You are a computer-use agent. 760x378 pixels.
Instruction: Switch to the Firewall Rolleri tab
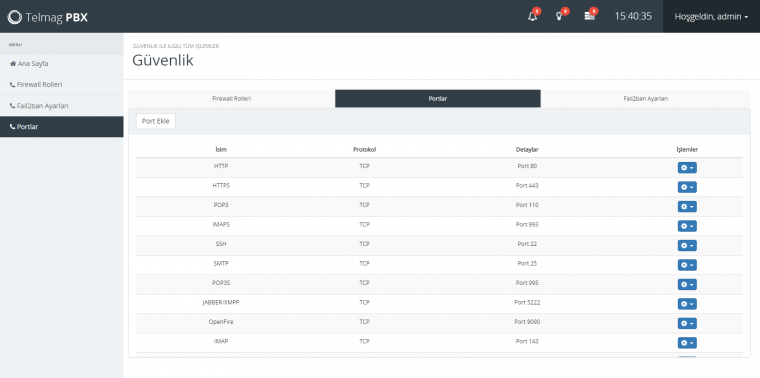tap(232, 98)
